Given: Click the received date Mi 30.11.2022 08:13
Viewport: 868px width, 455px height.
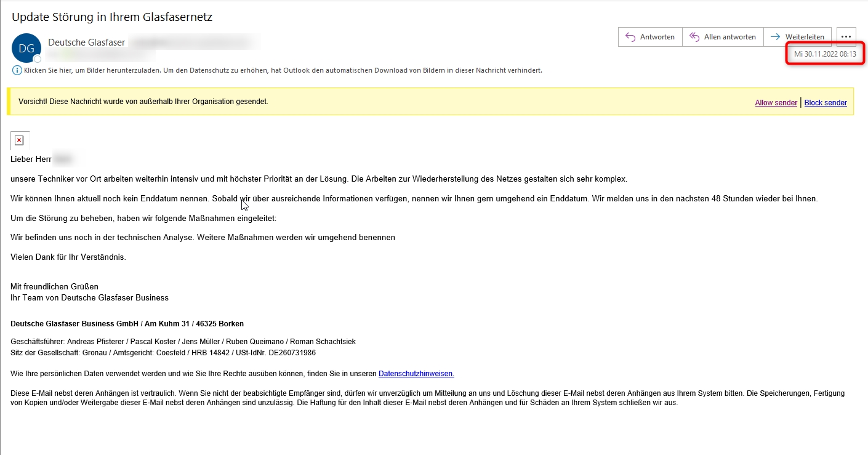Looking at the screenshot, I should [825, 54].
